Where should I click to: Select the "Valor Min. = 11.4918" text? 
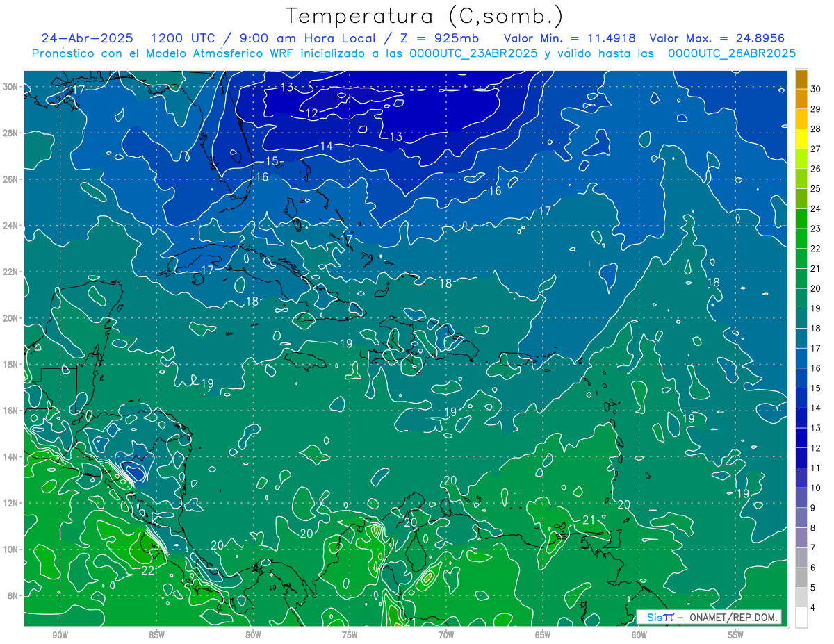(x=571, y=38)
